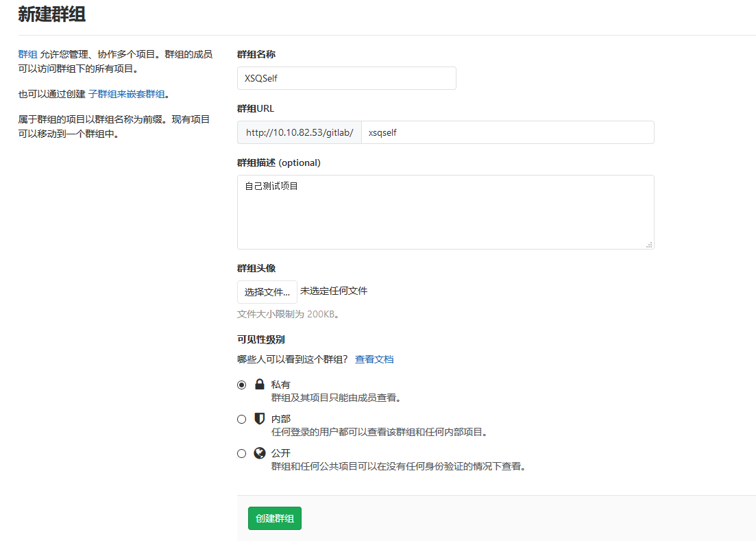Open the 子群组来嵌套群组 link
This screenshot has height=543, width=756.
127,94
